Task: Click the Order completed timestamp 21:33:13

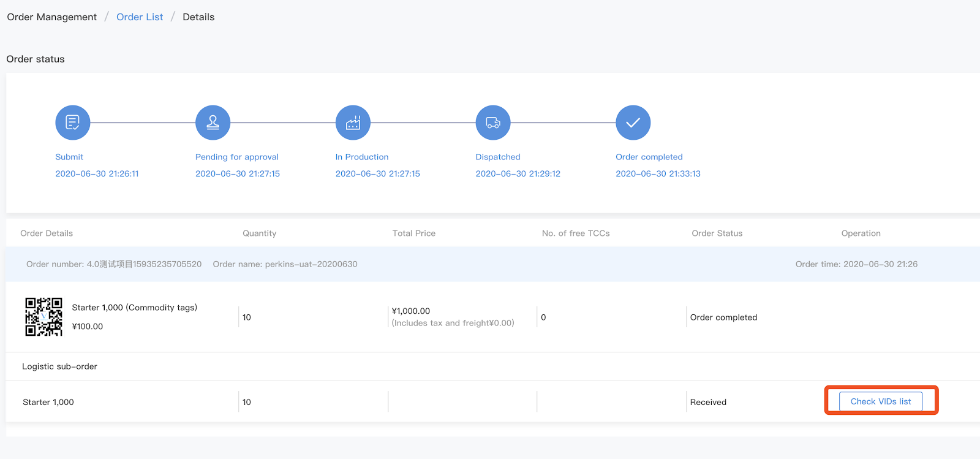Action: tap(658, 173)
